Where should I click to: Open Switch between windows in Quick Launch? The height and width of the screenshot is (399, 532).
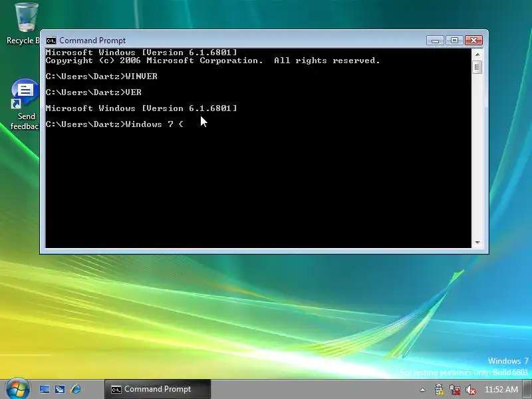[x=60, y=389]
